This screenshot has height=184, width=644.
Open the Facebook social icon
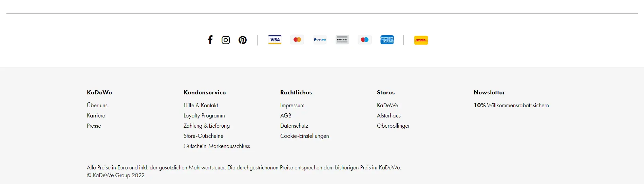point(210,40)
